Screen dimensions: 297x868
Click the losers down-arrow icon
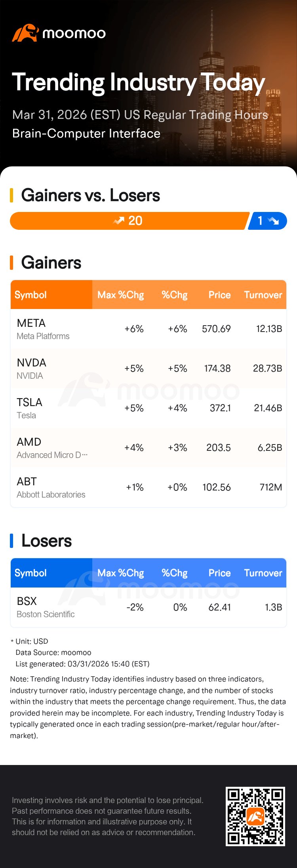click(x=273, y=221)
